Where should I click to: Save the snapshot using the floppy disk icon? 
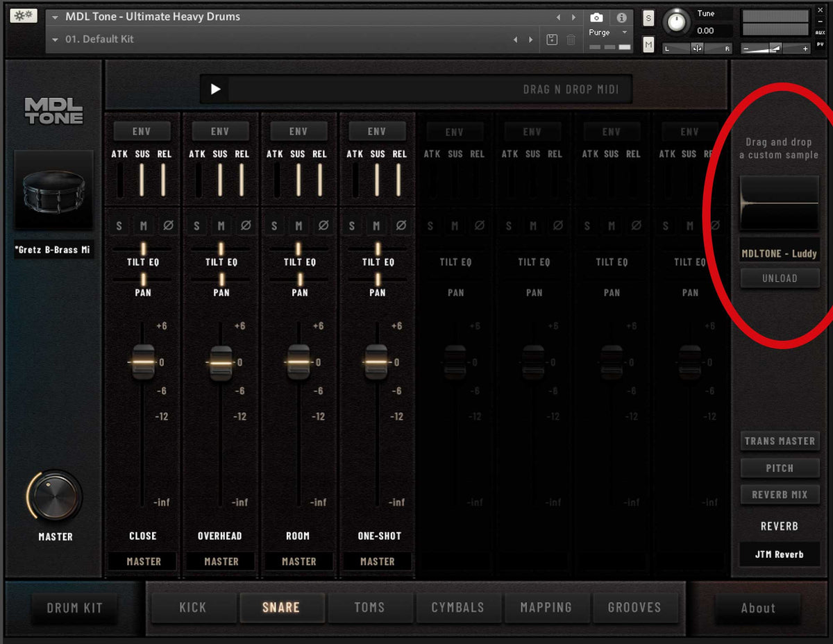(552, 40)
